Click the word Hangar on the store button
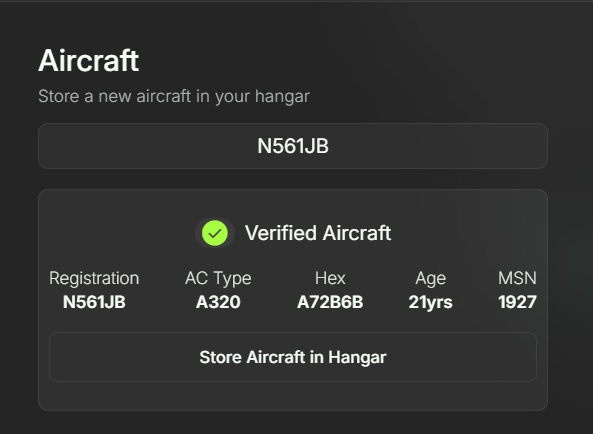The image size is (593, 434). [x=357, y=358]
